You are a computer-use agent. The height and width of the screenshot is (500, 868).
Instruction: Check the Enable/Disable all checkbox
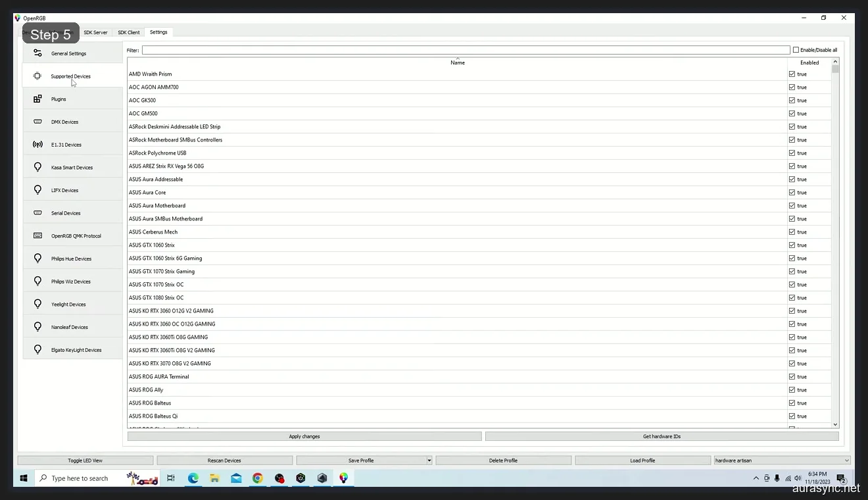(796, 49)
